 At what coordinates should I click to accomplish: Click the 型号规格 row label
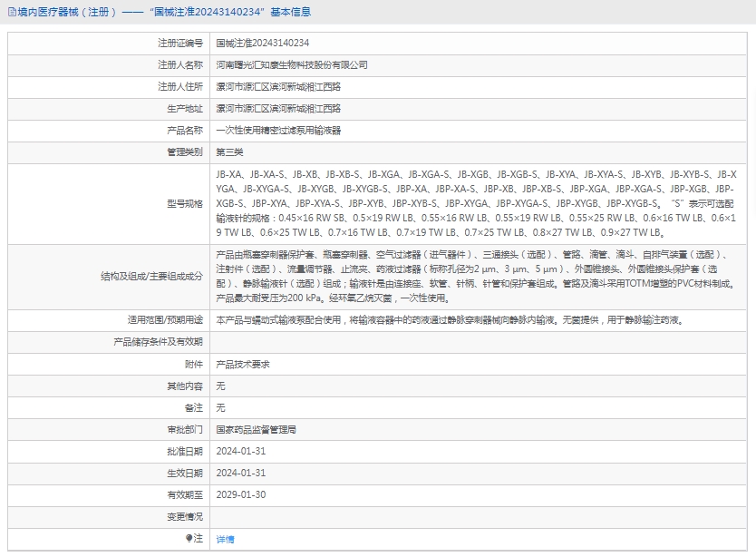pyautogui.click(x=185, y=203)
